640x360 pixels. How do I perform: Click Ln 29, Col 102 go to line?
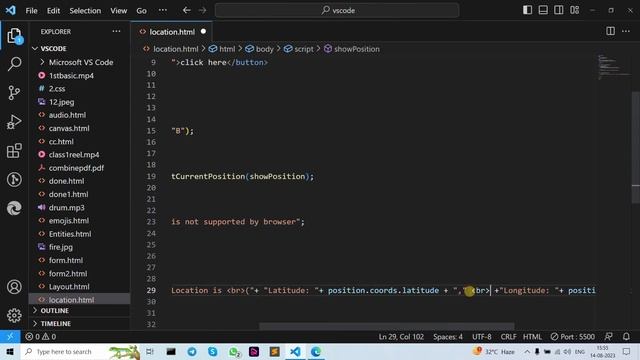point(401,337)
